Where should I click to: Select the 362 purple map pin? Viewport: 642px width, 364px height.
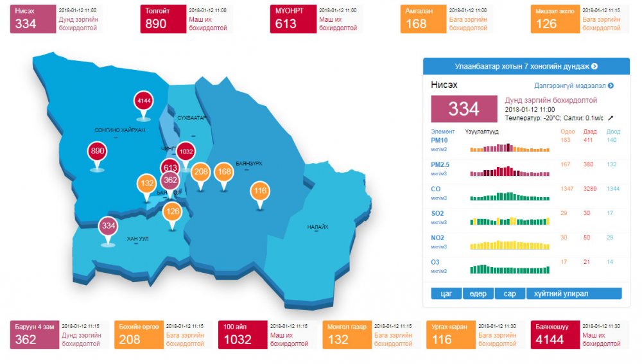(170, 180)
